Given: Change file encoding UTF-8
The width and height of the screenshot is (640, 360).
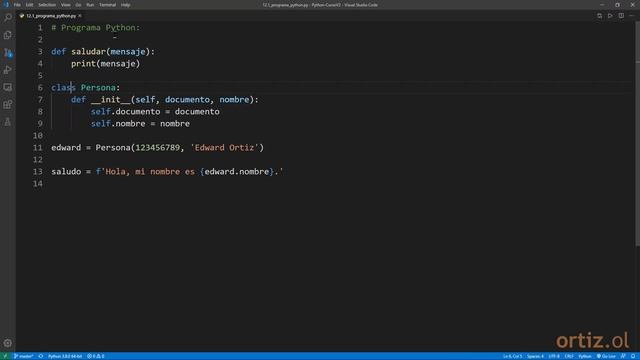Looking at the screenshot, I should click(x=554, y=356).
